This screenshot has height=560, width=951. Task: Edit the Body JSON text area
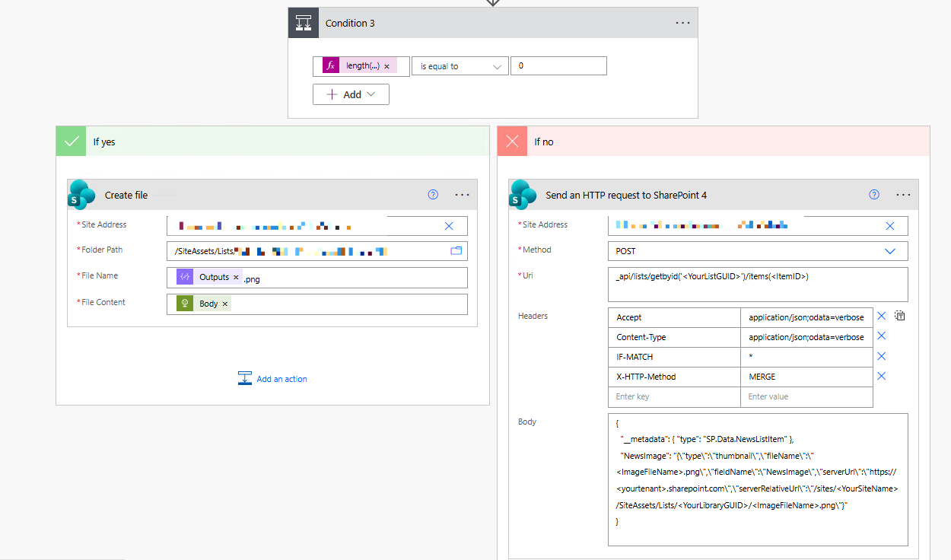pyautogui.click(x=759, y=479)
